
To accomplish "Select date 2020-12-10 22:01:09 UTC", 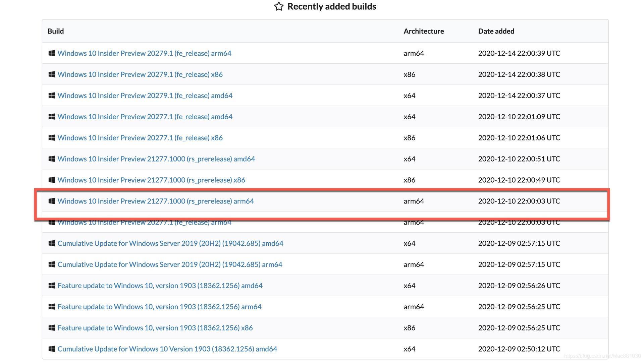I will pos(519,117).
